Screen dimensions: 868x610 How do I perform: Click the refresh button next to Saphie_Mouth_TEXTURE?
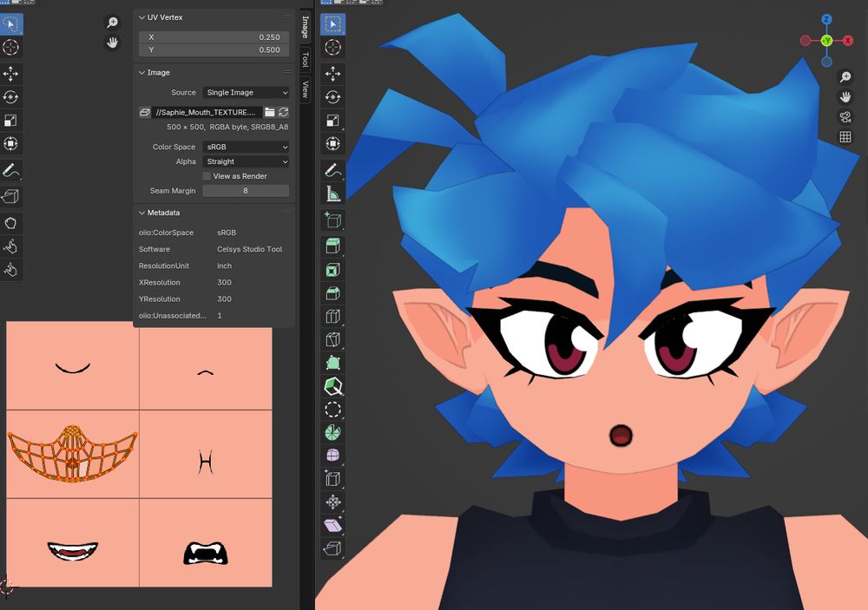[x=284, y=112]
